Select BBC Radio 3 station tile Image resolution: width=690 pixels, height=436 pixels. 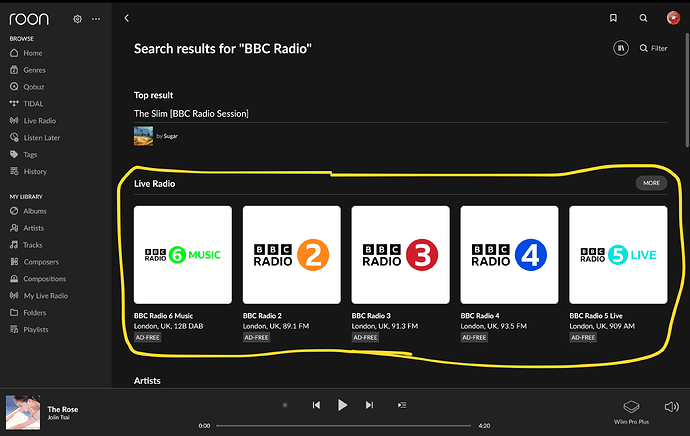point(400,255)
